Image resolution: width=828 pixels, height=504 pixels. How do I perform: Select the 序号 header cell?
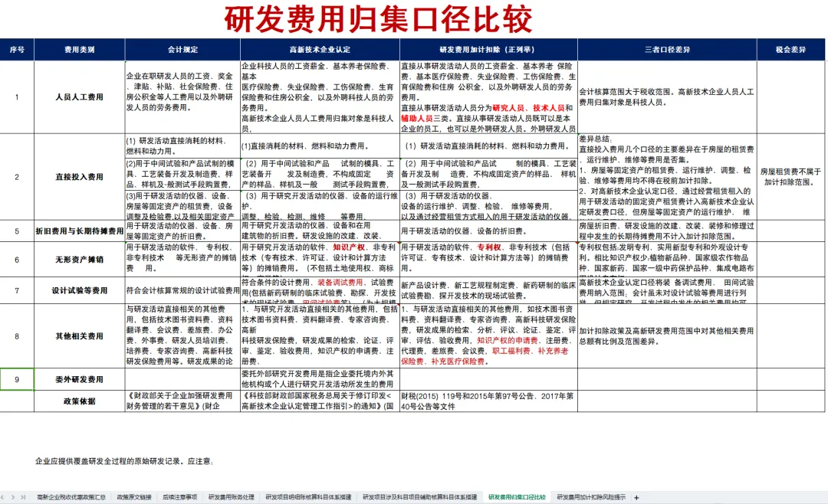coord(17,50)
